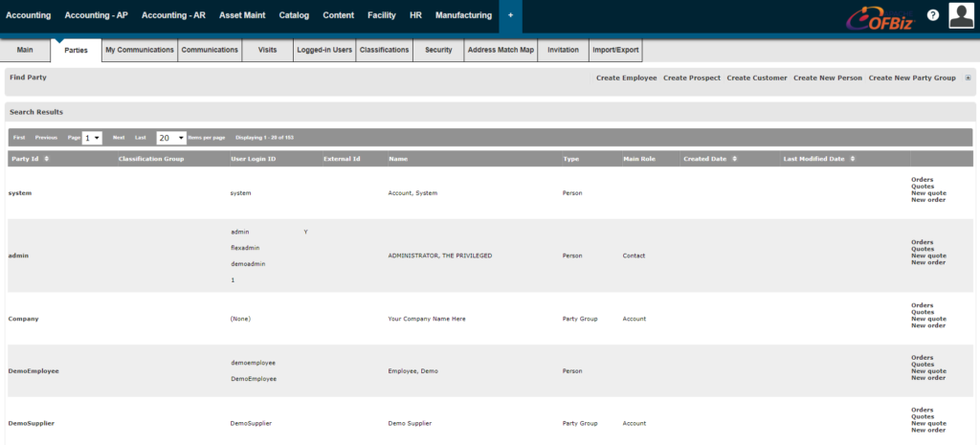Screen dimensions: 980x445
Task: Go to the Accounting - AP menu
Action: [96, 16]
